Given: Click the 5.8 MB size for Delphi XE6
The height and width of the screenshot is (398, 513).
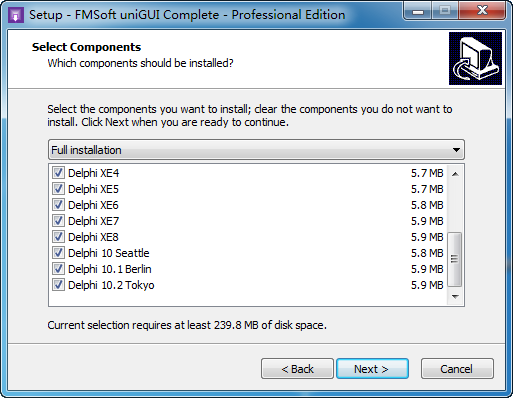Looking at the screenshot, I should click(427, 205).
